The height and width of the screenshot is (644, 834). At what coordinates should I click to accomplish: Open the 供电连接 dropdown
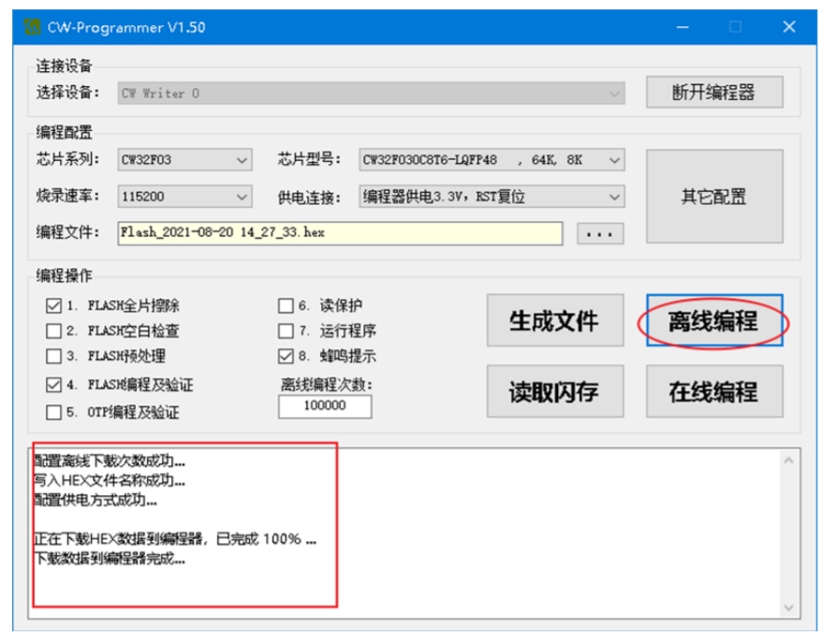[491, 197]
